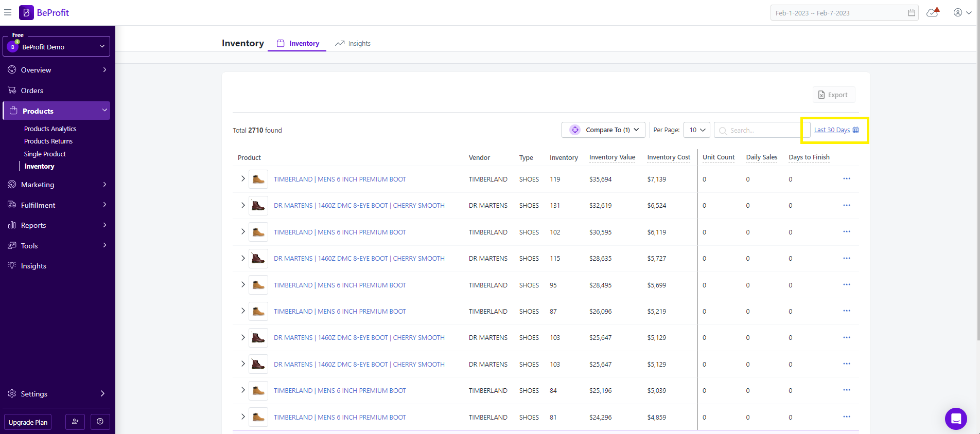980x434 pixels.
Task: Click boot thumbnail in $35,694 row
Action: (258, 179)
